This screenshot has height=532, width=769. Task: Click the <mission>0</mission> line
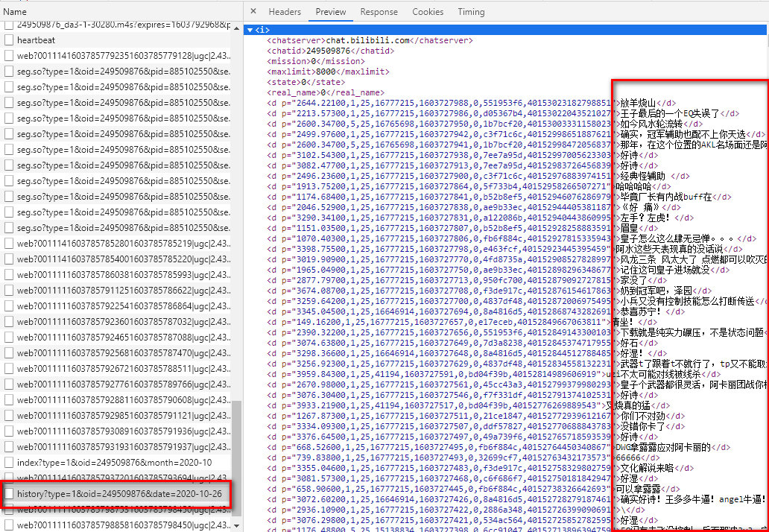click(316, 61)
